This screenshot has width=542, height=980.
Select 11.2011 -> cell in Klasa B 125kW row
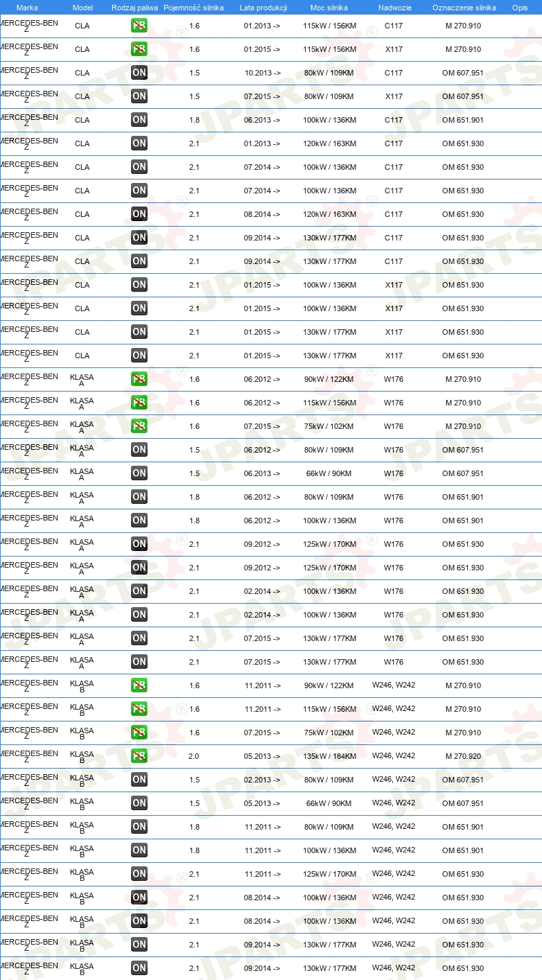point(263,874)
